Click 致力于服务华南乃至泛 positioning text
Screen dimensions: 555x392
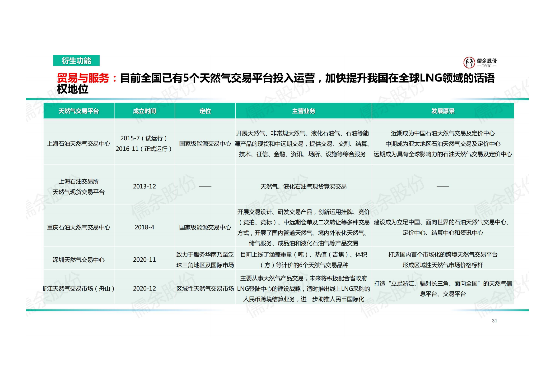205,254
